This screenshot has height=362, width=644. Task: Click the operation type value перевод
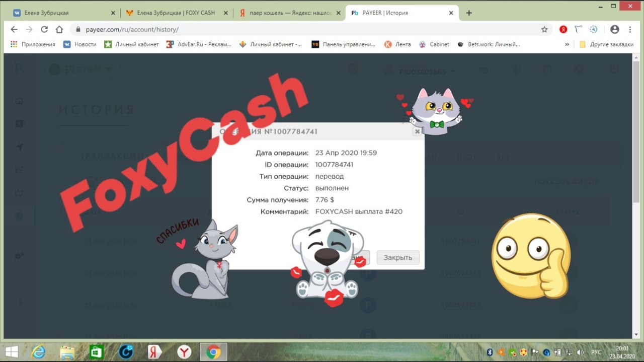click(x=329, y=176)
